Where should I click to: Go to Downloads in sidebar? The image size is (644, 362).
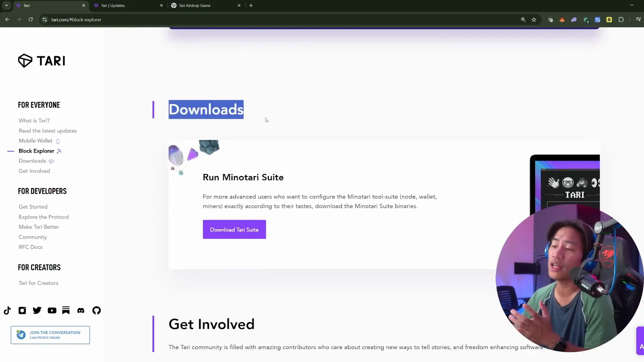click(32, 161)
